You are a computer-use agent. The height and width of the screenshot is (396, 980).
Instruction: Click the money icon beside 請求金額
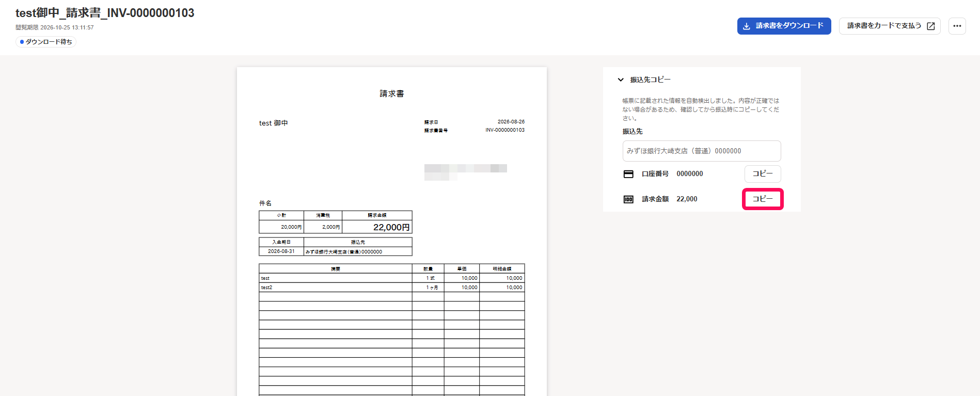click(628, 199)
